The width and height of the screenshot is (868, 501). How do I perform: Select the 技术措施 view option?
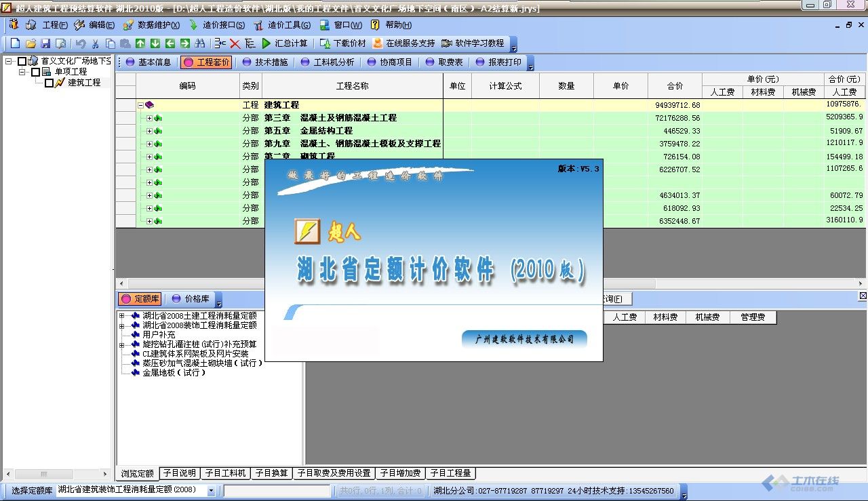pos(265,62)
